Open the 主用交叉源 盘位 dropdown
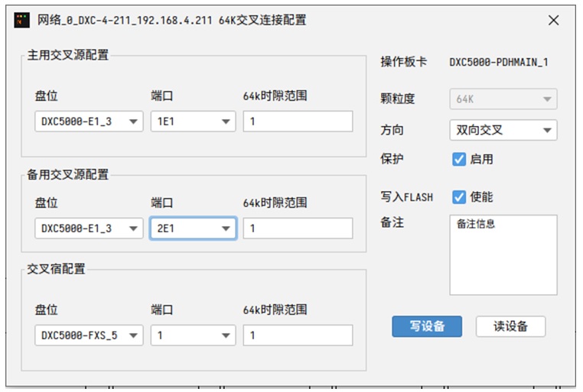 [89, 121]
